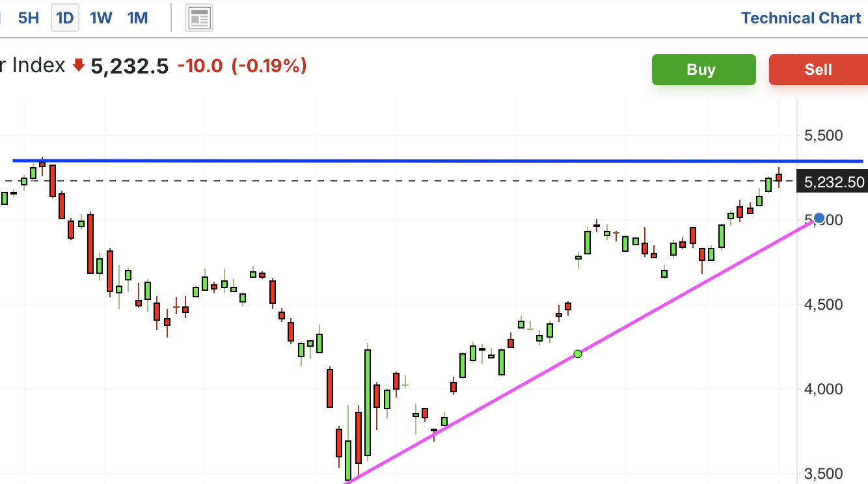This screenshot has height=484, width=868.
Task: Click the red Sell button
Action: click(819, 70)
